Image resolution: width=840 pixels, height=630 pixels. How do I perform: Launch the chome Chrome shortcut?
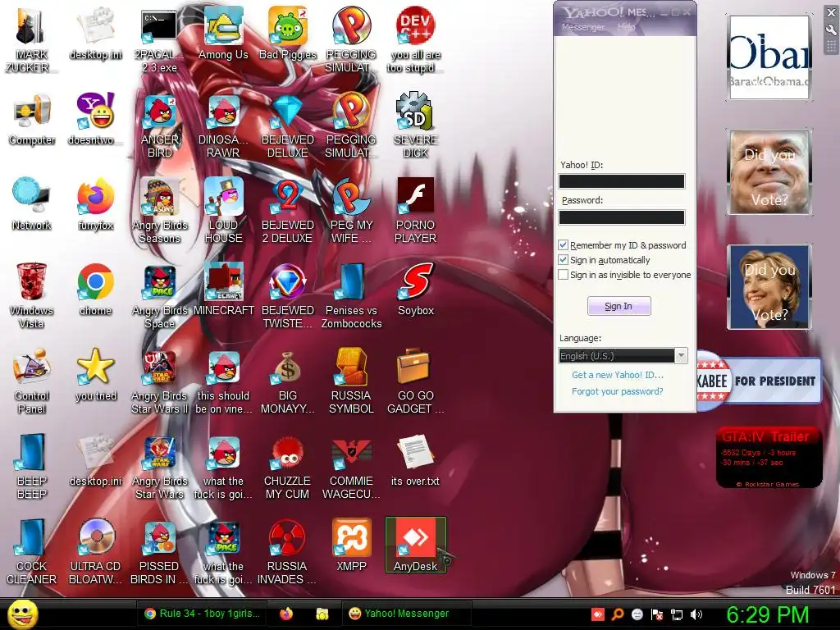95,290
